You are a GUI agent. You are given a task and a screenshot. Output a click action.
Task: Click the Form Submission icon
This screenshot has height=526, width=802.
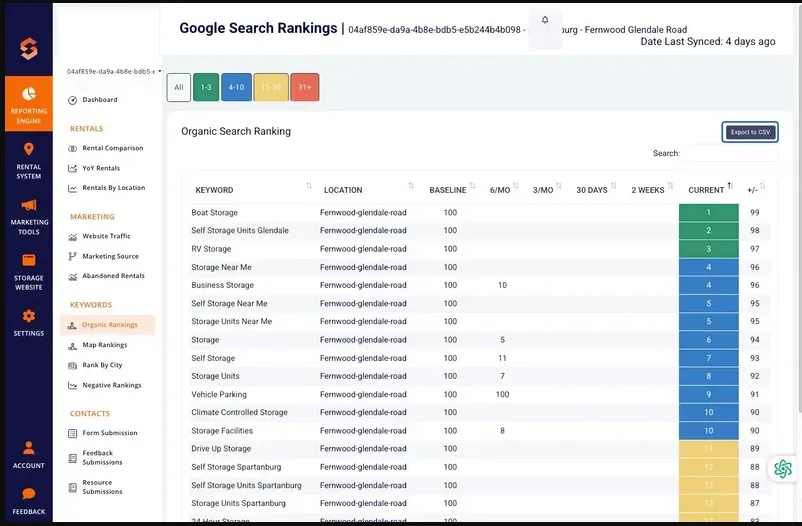click(x=73, y=433)
